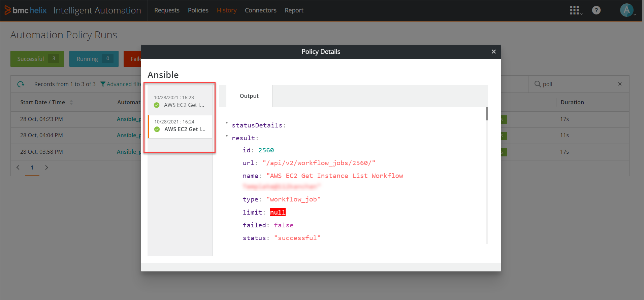Viewport: 644px width, 300px height.
Task: Click the Automation Policy Runs page title
Action: (64, 35)
